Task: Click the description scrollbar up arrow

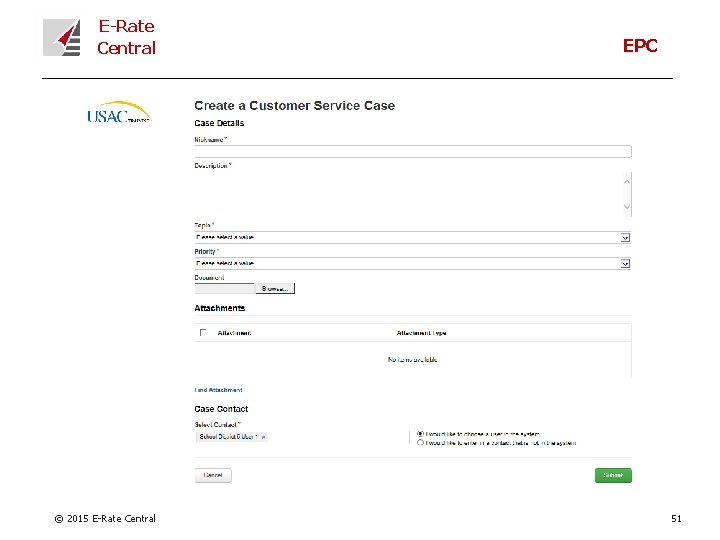Action: [627, 178]
